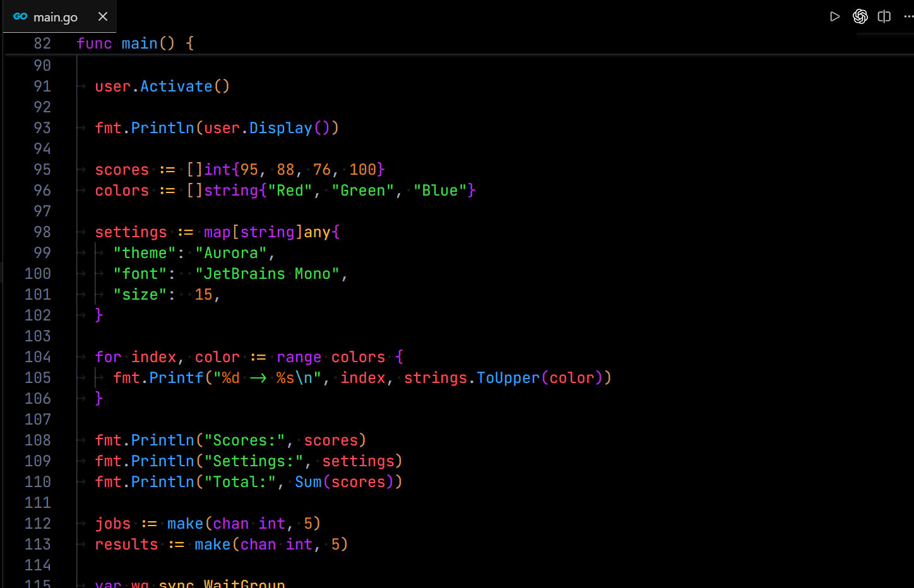Click line number 98 in gutter
The image size is (914, 588).
pyautogui.click(x=42, y=232)
